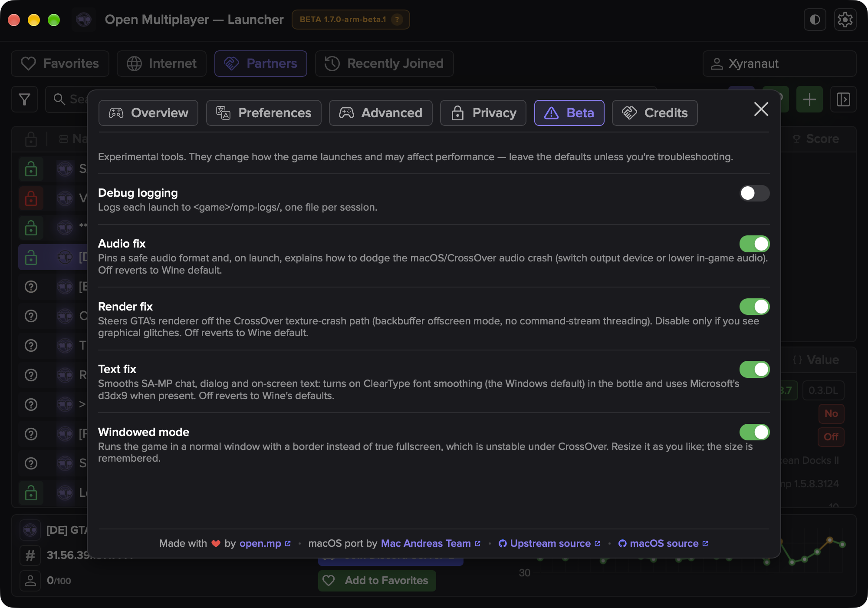Open the server filter funnel icon
868x608 pixels.
(24, 99)
